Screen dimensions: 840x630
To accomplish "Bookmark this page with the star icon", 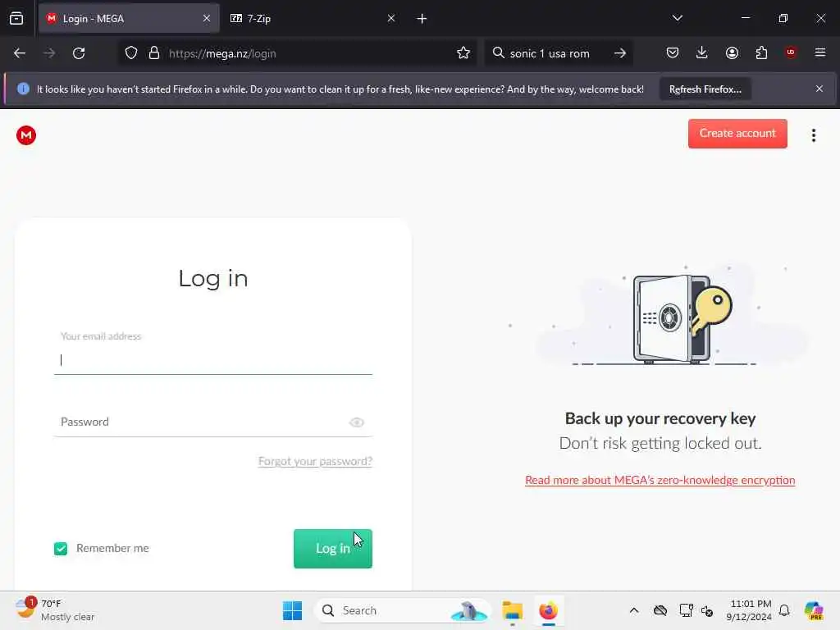I will 463,53.
